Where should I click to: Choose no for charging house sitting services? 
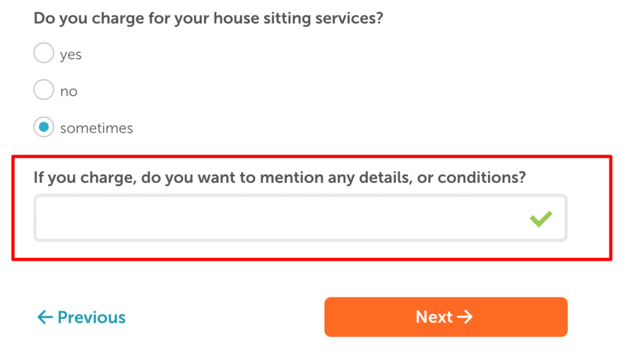(43, 90)
